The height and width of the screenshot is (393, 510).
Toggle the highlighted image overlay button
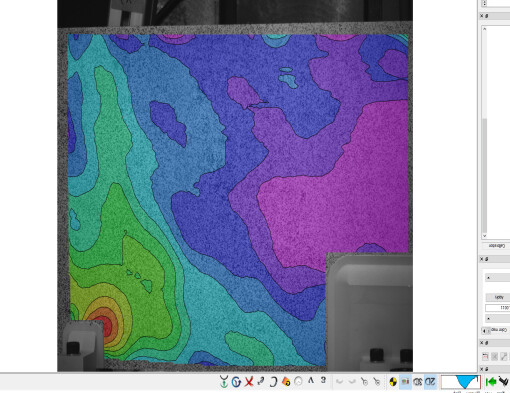(x=405, y=382)
